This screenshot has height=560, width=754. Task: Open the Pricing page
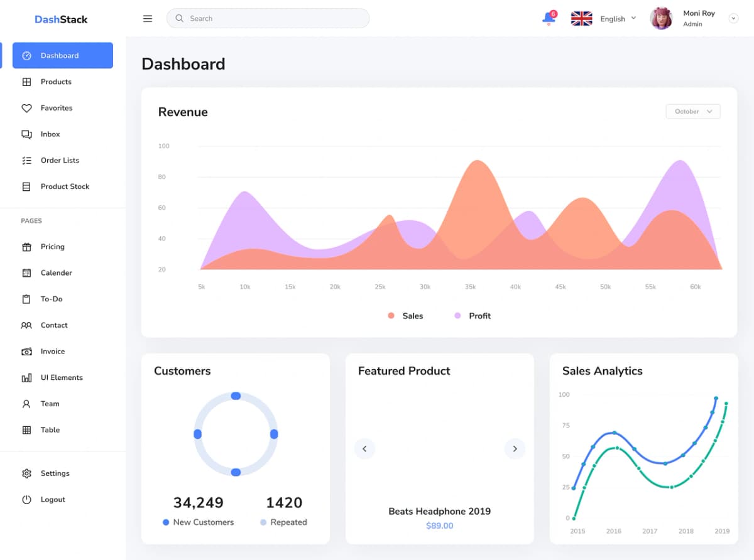pos(53,247)
